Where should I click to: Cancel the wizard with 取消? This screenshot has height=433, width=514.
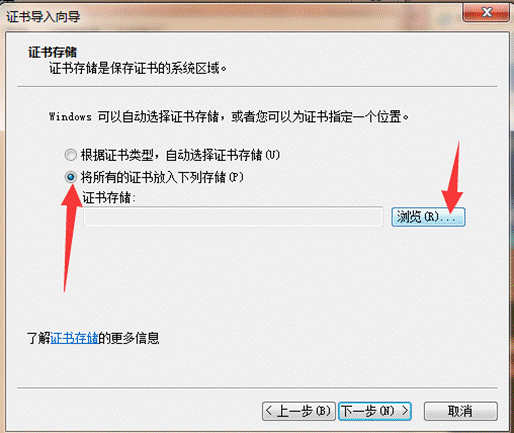[461, 411]
